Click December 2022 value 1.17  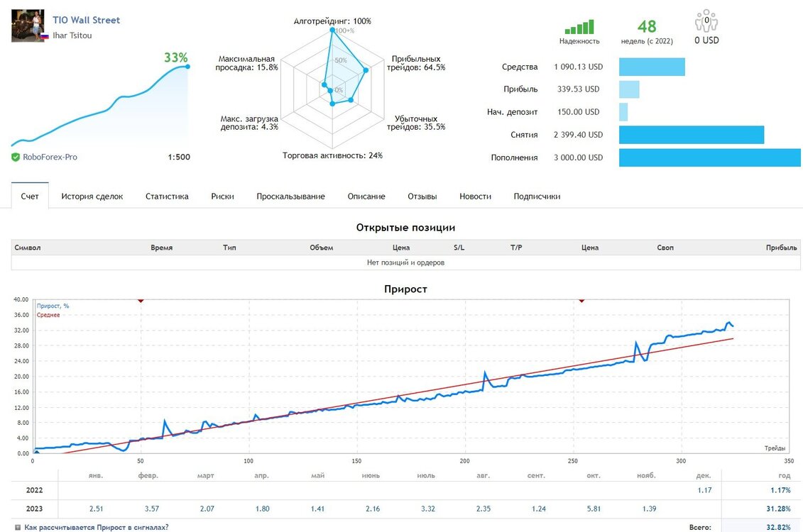coord(704,490)
